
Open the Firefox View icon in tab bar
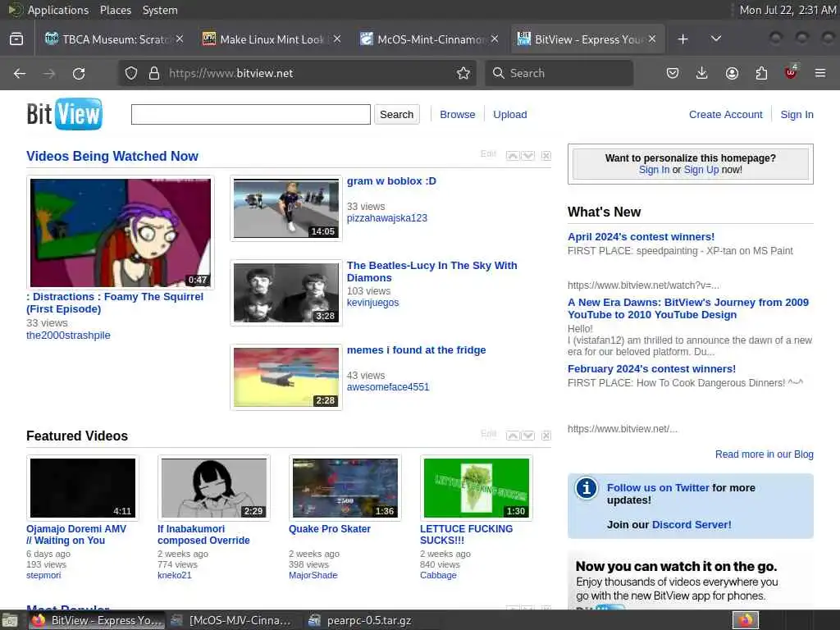pyautogui.click(x=16, y=39)
